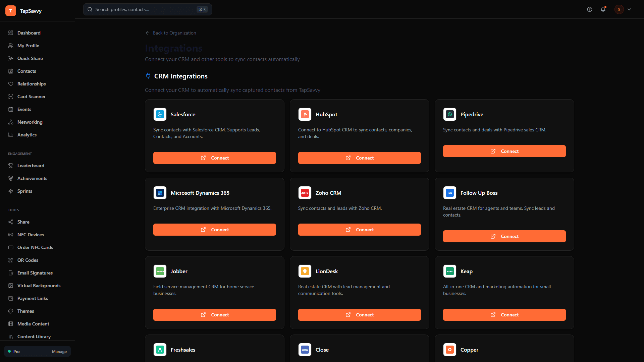
Task: Connect to Salesforce CRM
Action: click(x=214, y=158)
